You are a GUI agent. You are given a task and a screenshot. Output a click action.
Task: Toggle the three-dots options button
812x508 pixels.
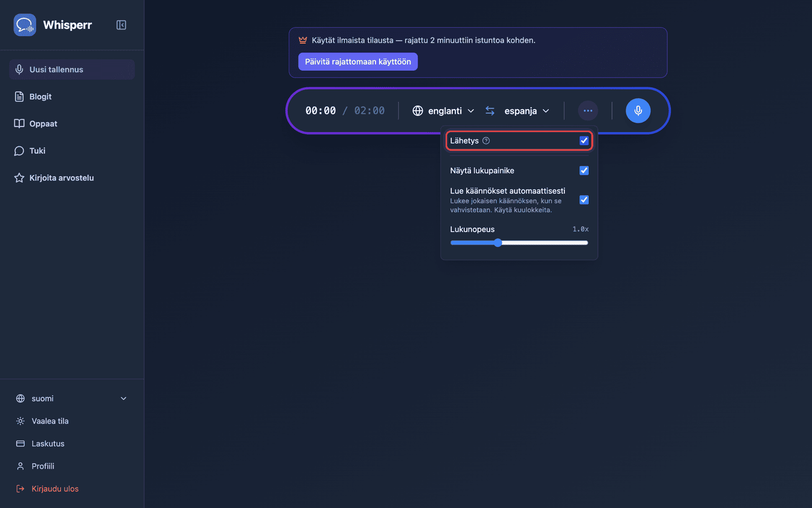click(x=588, y=111)
